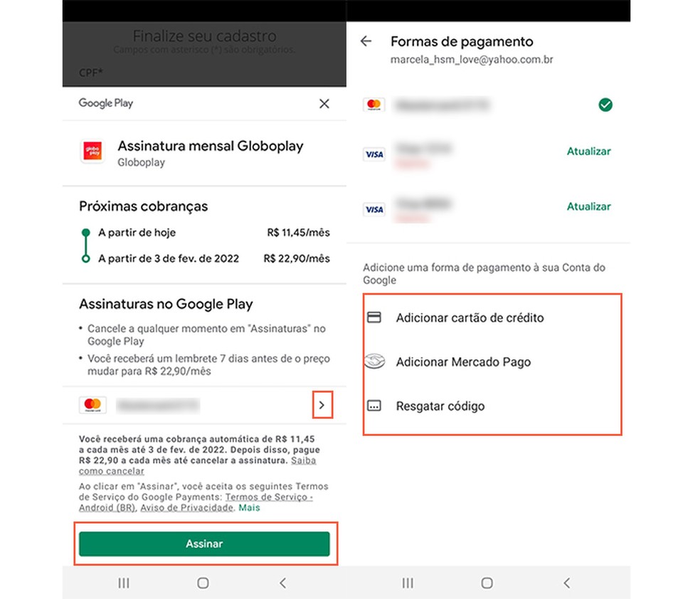Tap the first Visa card icon

click(374, 154)
